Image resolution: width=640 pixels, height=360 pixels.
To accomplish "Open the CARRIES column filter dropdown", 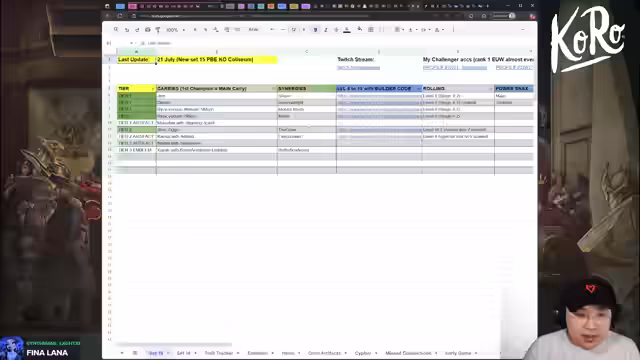I will click(x=274, y=89).
